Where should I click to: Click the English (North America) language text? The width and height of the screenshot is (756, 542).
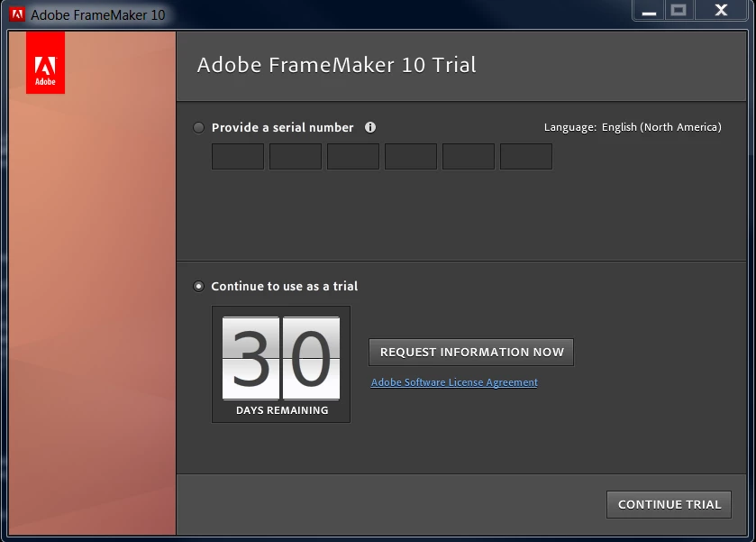[661, 127]
